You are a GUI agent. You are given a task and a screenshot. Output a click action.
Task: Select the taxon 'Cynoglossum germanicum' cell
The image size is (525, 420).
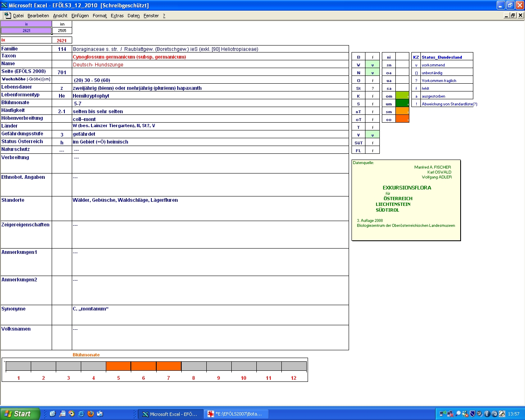pyautogui.click(x=210, y=57)
